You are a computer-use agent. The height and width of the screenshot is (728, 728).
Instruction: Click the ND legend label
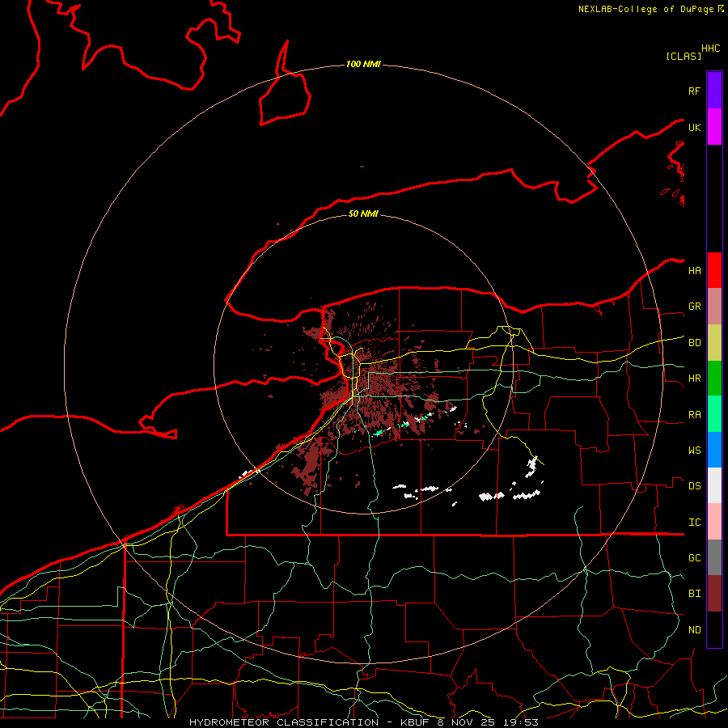(x=694, y=630)
